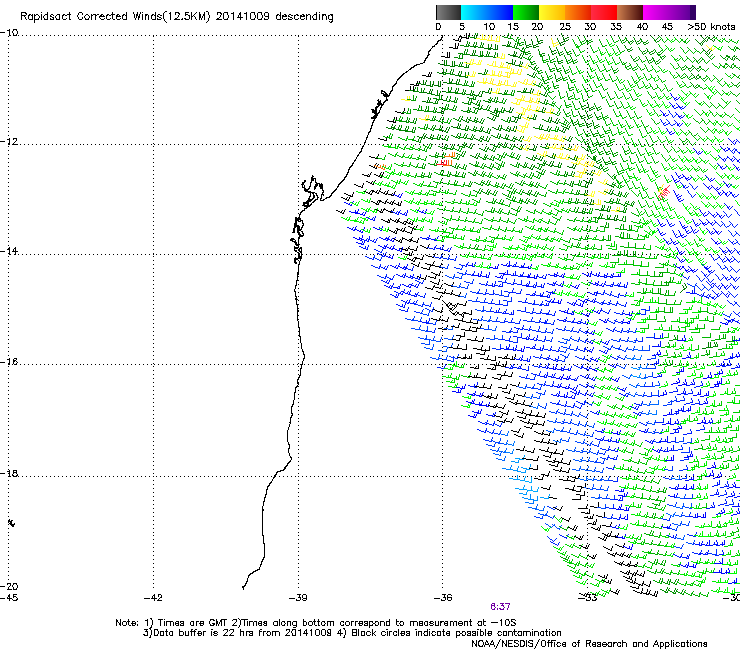Click the green 15-20 knots legend swatch

coord(526,12)
